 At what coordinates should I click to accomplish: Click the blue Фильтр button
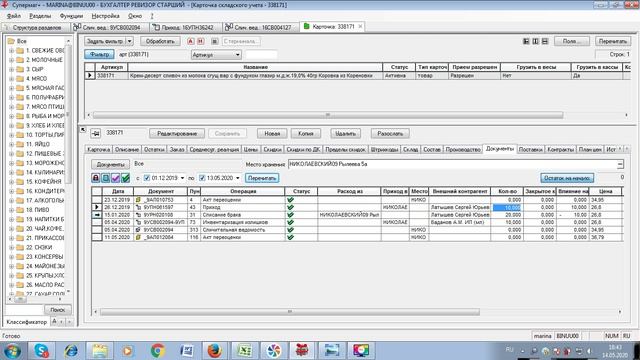point(99,54)
